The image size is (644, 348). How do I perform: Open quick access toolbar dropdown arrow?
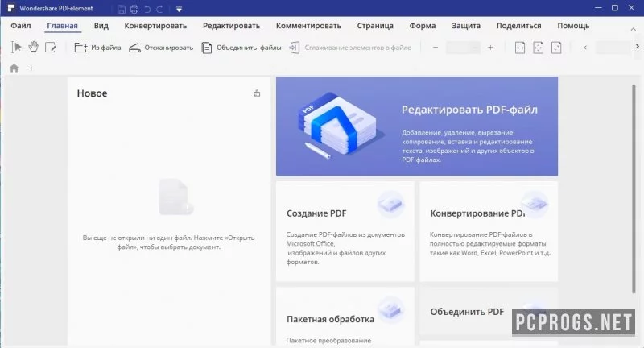(x=179, y=9)
